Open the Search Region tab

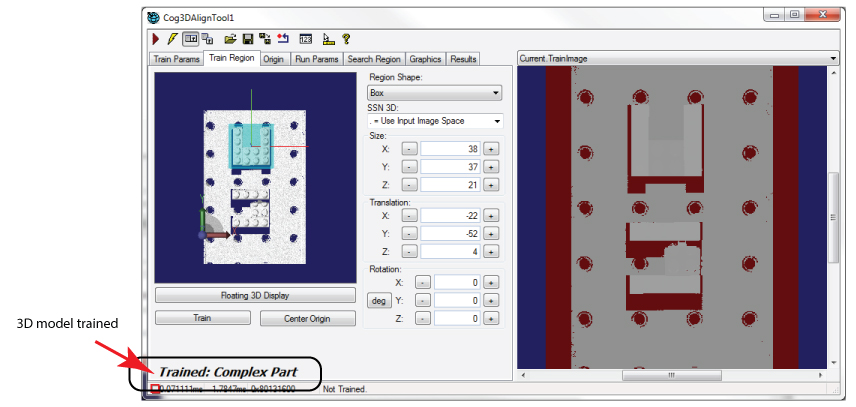point(373,60)
